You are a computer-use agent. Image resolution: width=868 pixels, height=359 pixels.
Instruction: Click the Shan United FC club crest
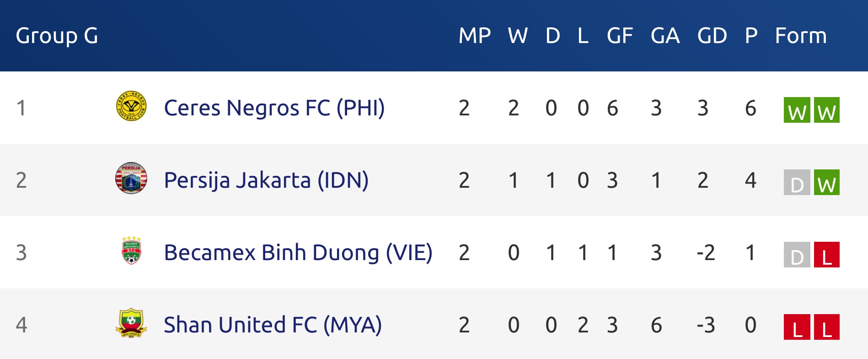(131, 323)
